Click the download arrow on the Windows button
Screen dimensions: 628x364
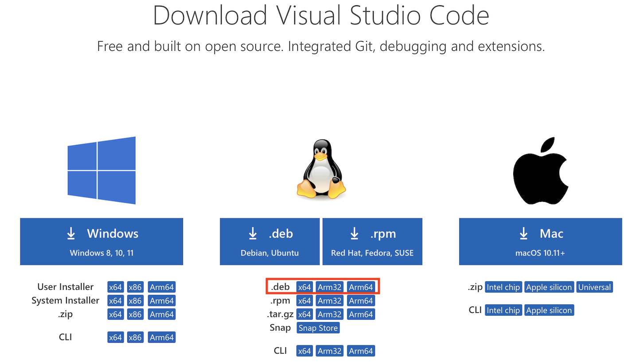coord(71,233)
